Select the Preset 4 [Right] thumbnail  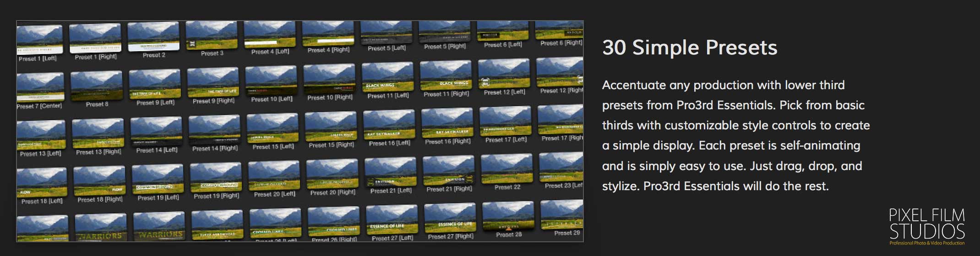pos(327,33)
